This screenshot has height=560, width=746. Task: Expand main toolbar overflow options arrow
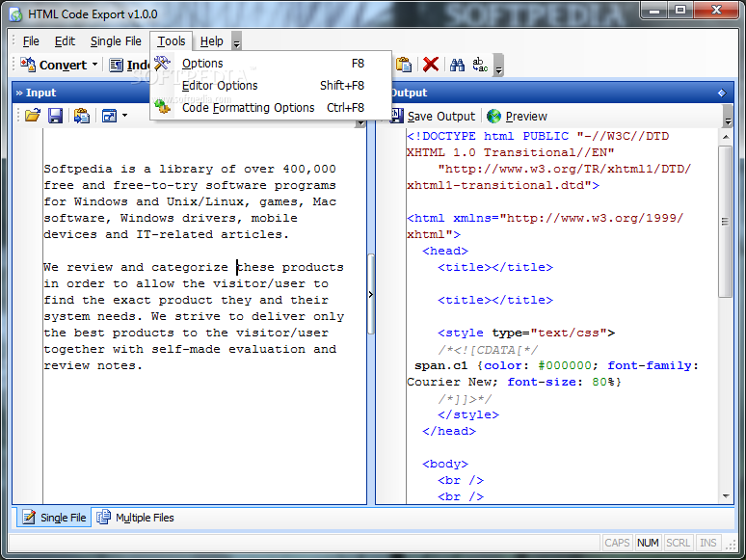coord(498,66)
